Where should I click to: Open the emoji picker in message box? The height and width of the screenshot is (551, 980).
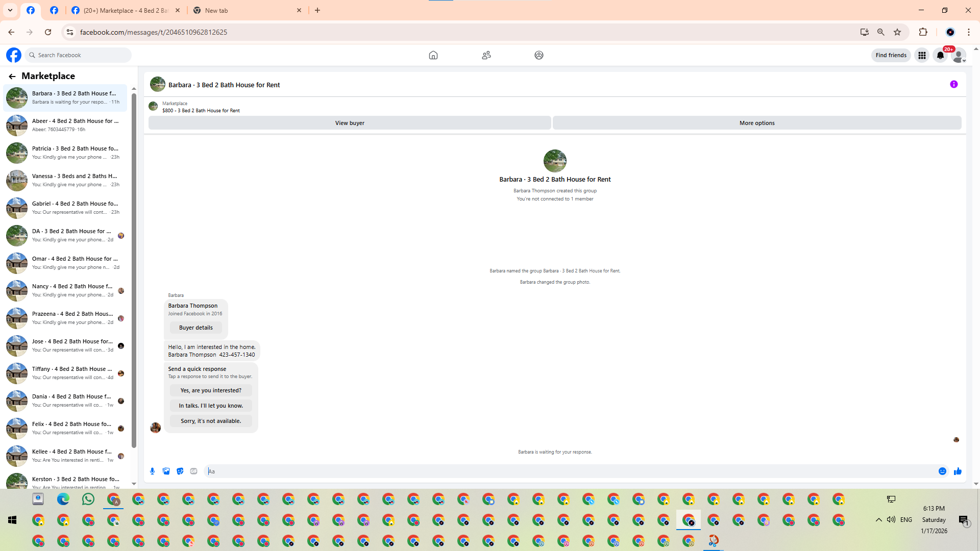click(x=942, y=471)
